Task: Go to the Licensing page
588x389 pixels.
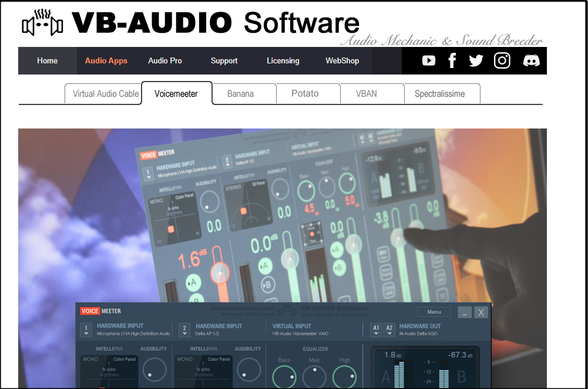Action: coord(283,60)
